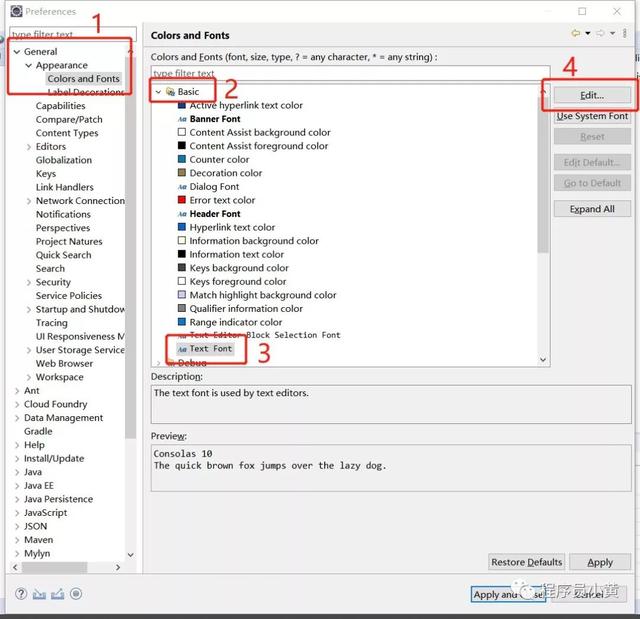Click Content Assist foreground color swatch

coord(182,146)
